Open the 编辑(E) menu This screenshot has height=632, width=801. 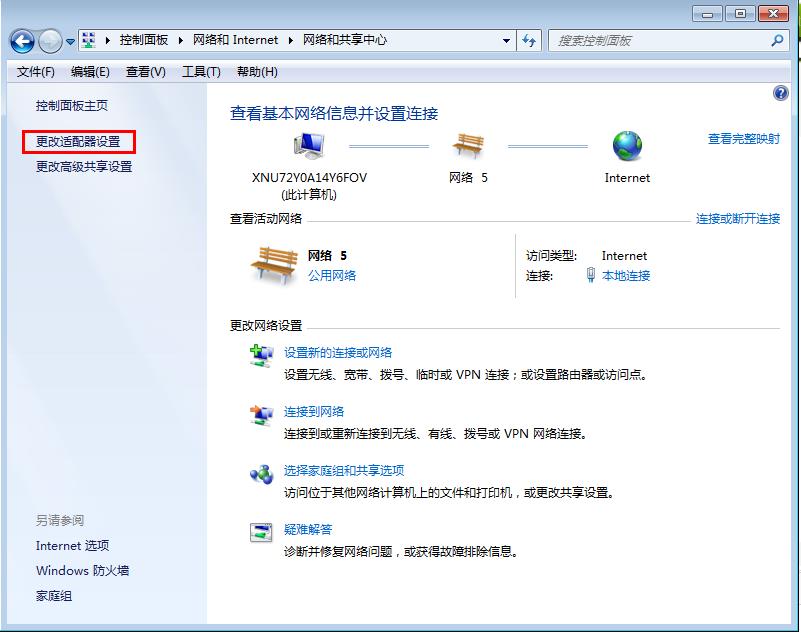tap(90, 72)
